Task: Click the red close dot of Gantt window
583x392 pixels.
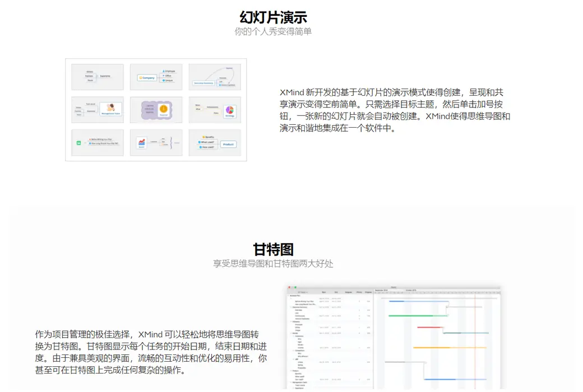Action: [289, 287]
